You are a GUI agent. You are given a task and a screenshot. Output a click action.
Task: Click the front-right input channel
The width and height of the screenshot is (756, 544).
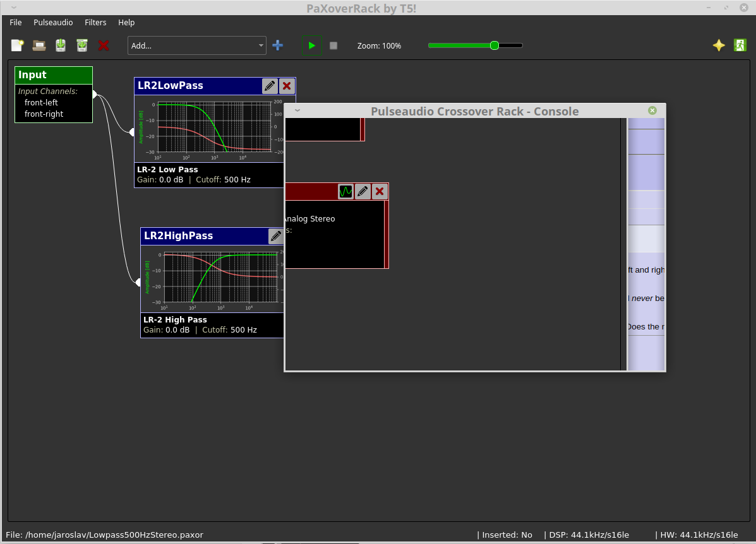[x=44, y=114]
